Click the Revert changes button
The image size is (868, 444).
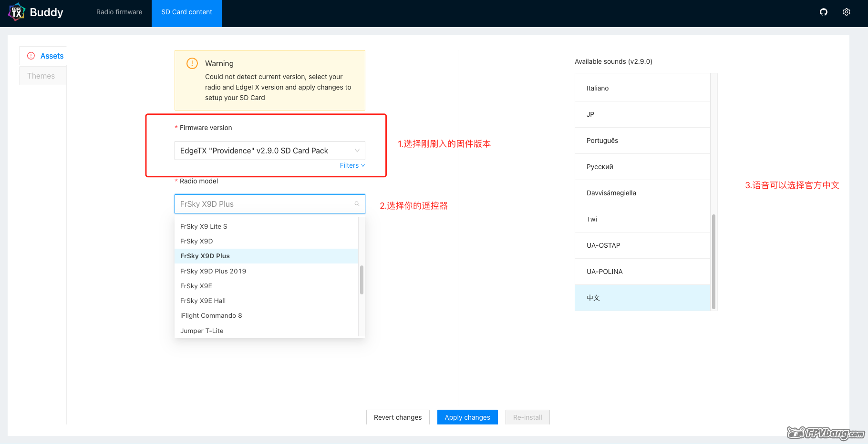398,417
